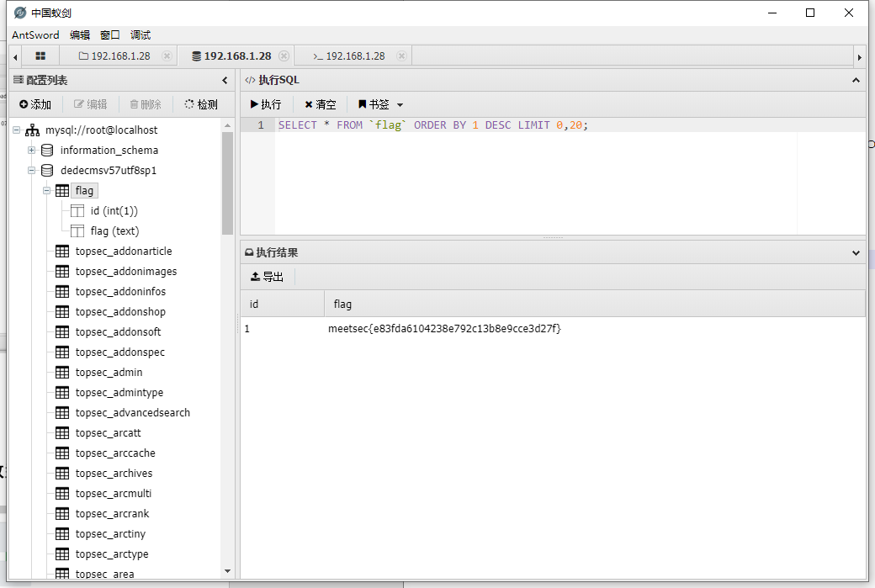
Task: Click the topsec_addonshop table icon
Action: pos(62,312)
